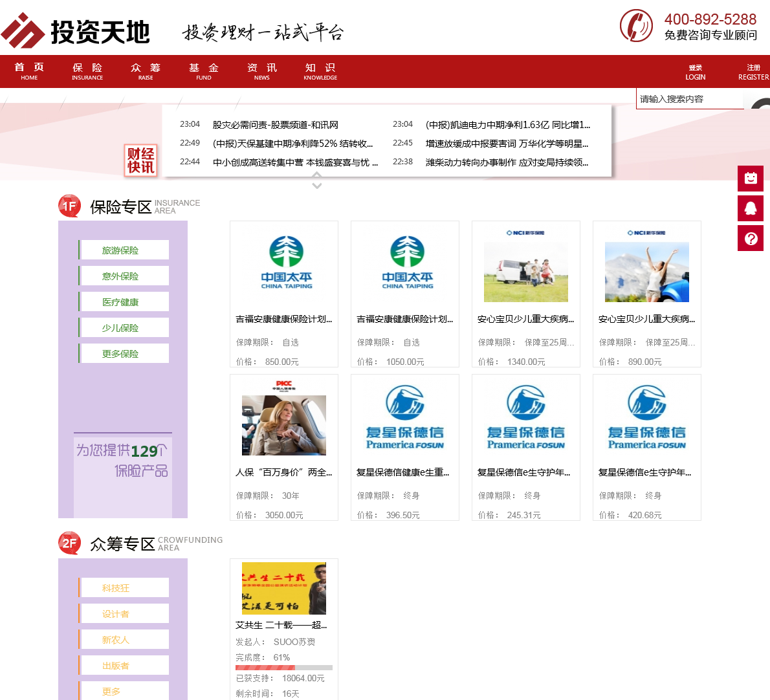Select 旅游保险 category
Viewport: 770px width, 700px height.
pos(124,250)
